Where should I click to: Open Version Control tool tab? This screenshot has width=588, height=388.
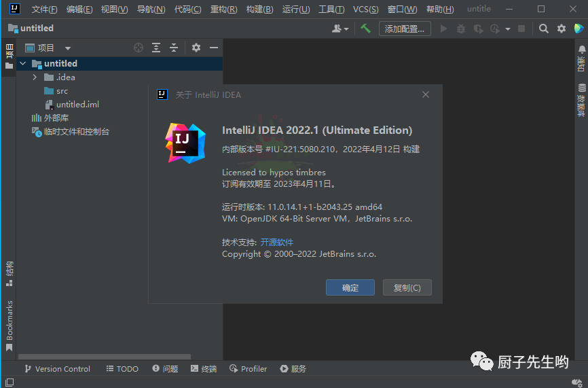coord(58,369)
